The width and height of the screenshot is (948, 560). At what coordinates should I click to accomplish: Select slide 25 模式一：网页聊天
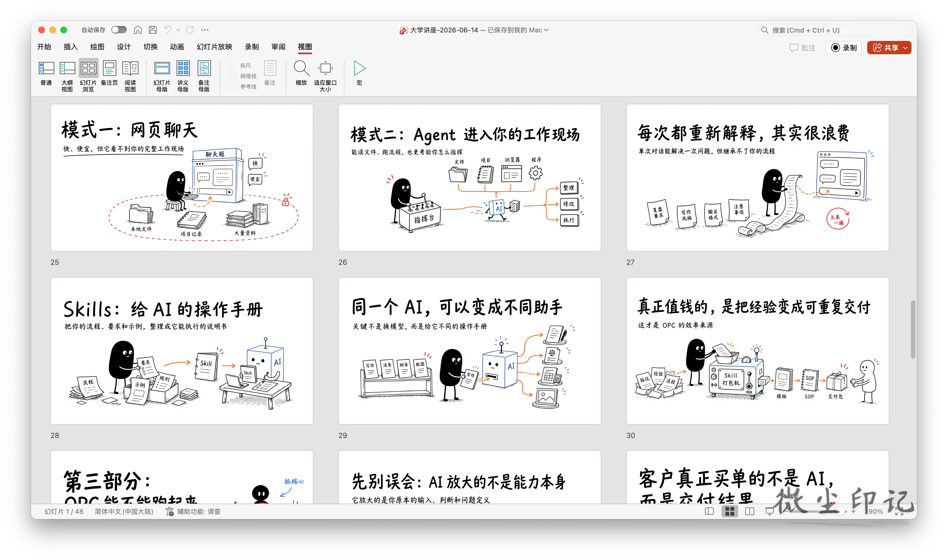[182, 178]
